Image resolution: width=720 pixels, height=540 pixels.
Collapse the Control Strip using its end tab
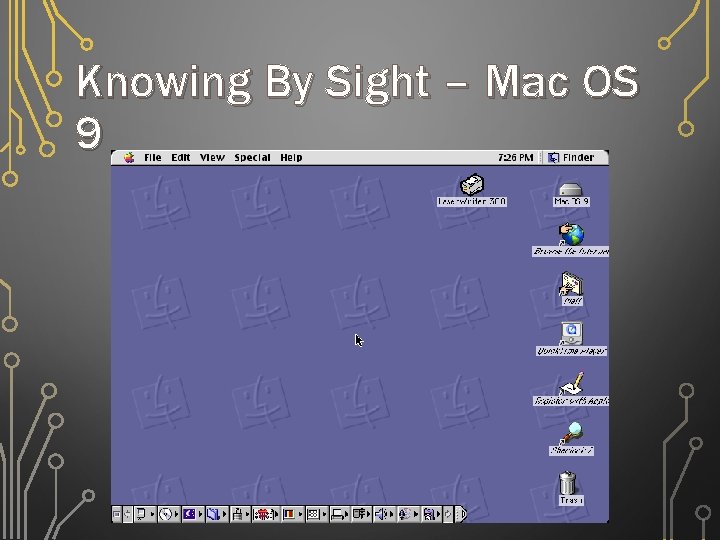(461, 514)
